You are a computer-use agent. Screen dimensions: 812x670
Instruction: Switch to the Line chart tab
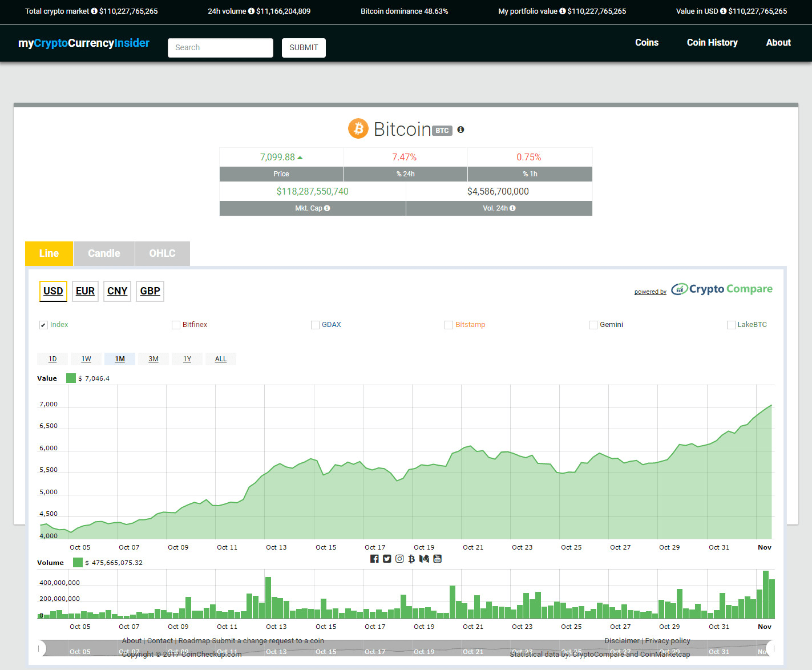click(49, 253)
